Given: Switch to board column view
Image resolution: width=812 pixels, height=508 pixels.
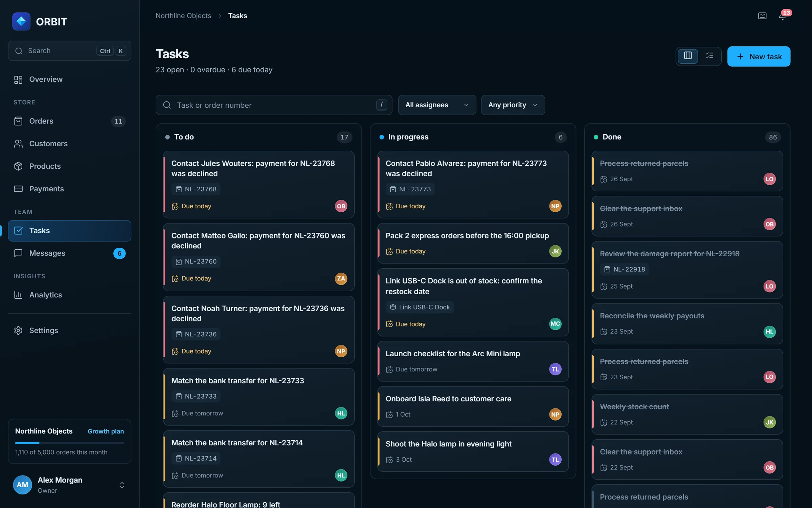Looking at the screenshot, I should coord(688,56).
